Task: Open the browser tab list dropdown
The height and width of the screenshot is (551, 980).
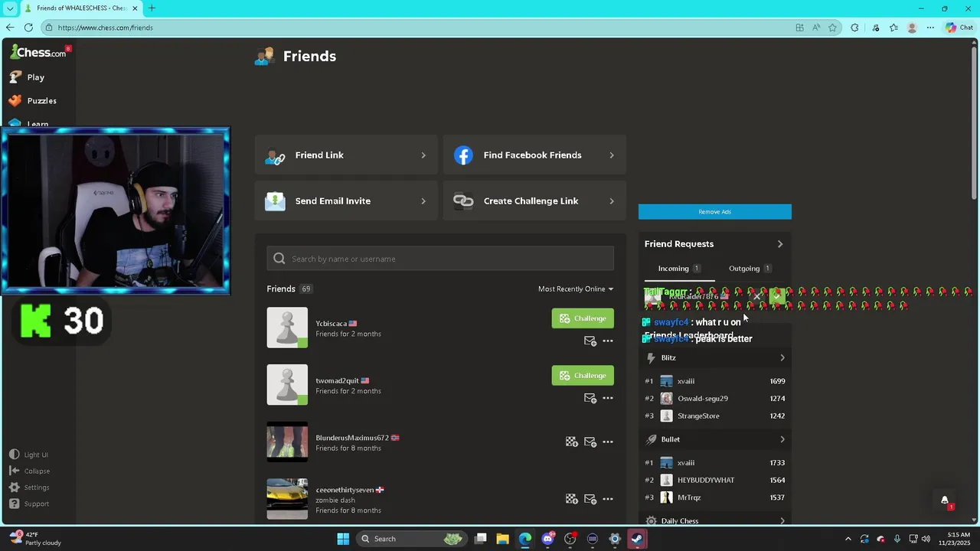Action: pyautogui.click(x=10, y=8)
